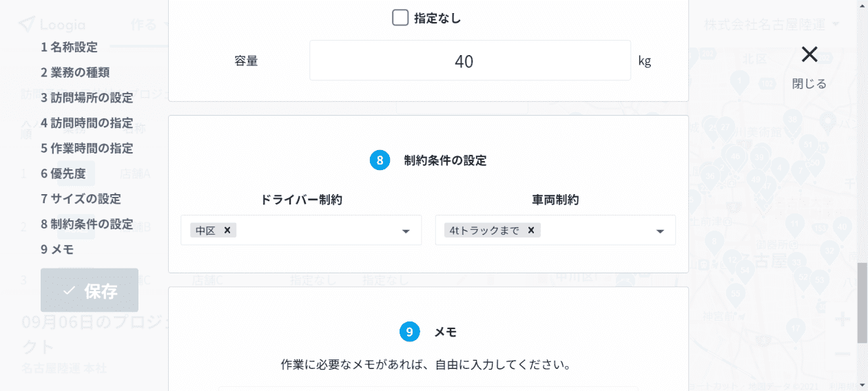The image size is (868, 391).
Task: Remove the 4tトラックまで tag
Action: coord(531,230)
